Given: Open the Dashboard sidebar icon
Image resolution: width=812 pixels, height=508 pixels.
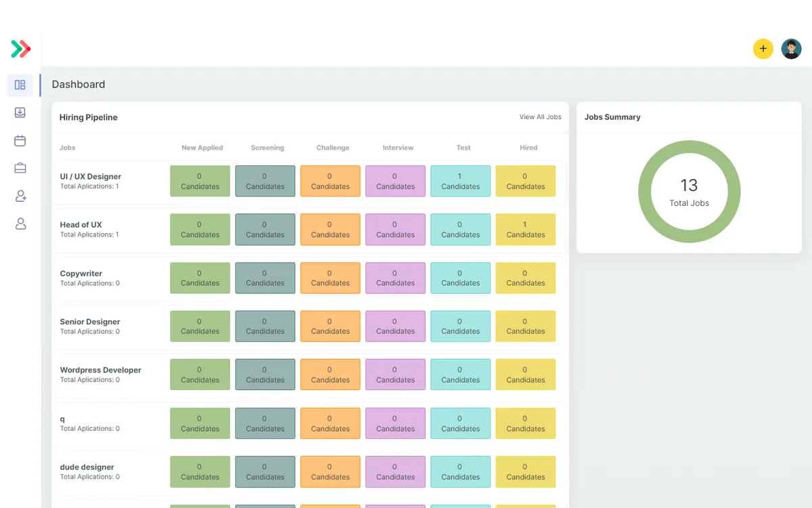Looking at the screenshot, I should 20,85.
